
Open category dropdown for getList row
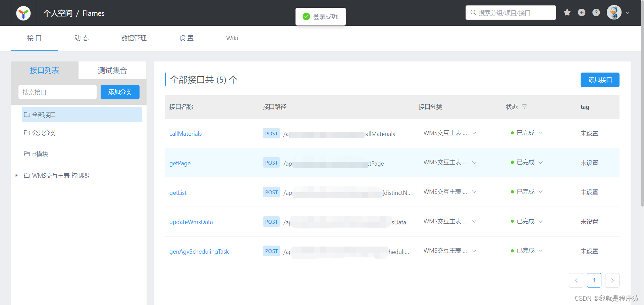point(474,192)
